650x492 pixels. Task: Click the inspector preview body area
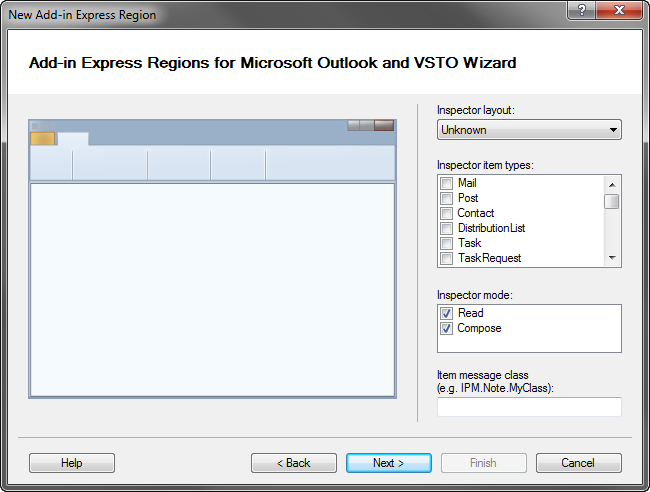[212, 290]
